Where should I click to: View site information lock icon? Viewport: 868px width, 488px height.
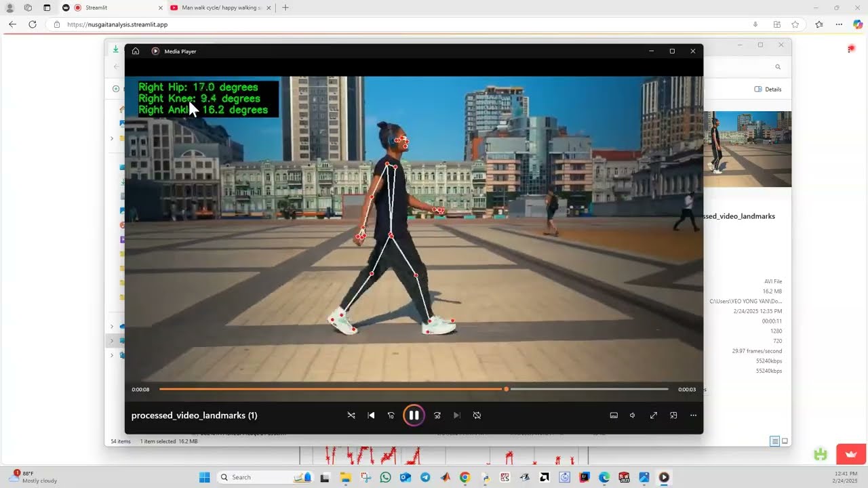[57, 24]
